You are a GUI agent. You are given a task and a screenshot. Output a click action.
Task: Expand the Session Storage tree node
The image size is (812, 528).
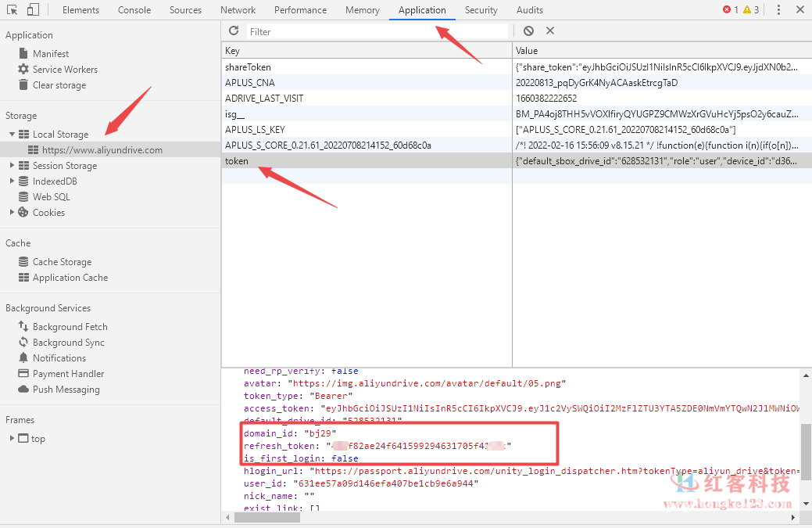pos(12,165)
